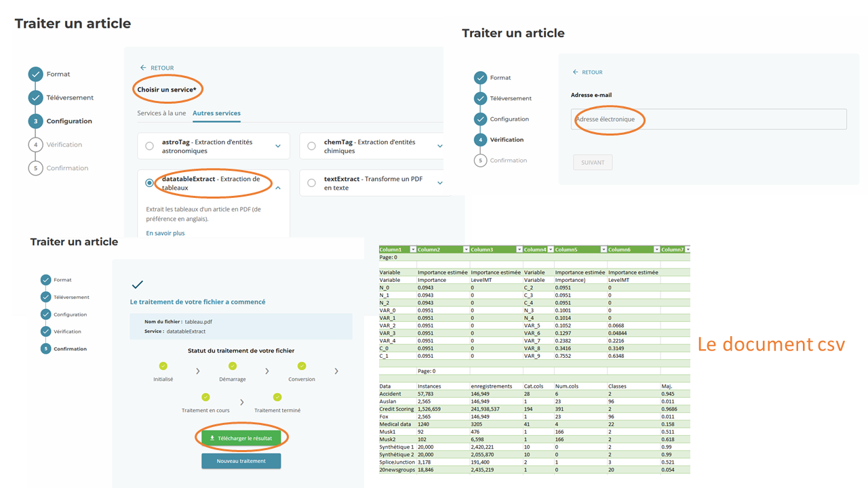Select the chemTag service radio button
The height and width of the screenshot is (488, 868).
point(311,146)
